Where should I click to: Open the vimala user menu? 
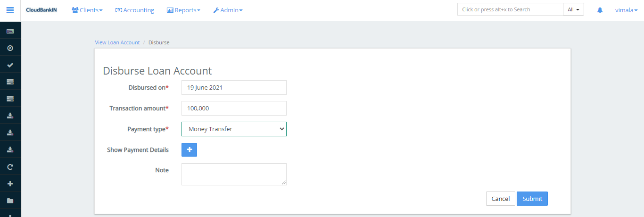[x=626, y=10]
